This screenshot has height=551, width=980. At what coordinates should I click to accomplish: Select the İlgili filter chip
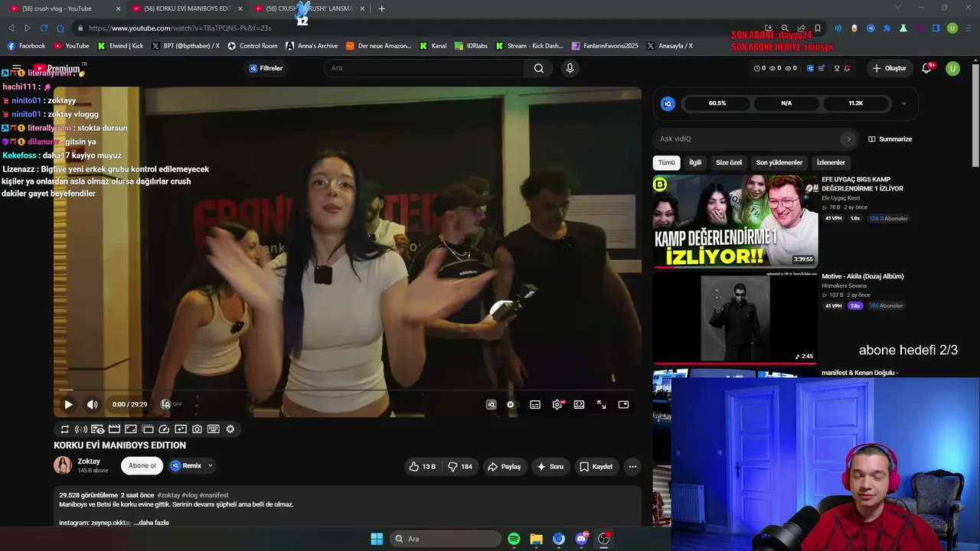tap(695, 163)
